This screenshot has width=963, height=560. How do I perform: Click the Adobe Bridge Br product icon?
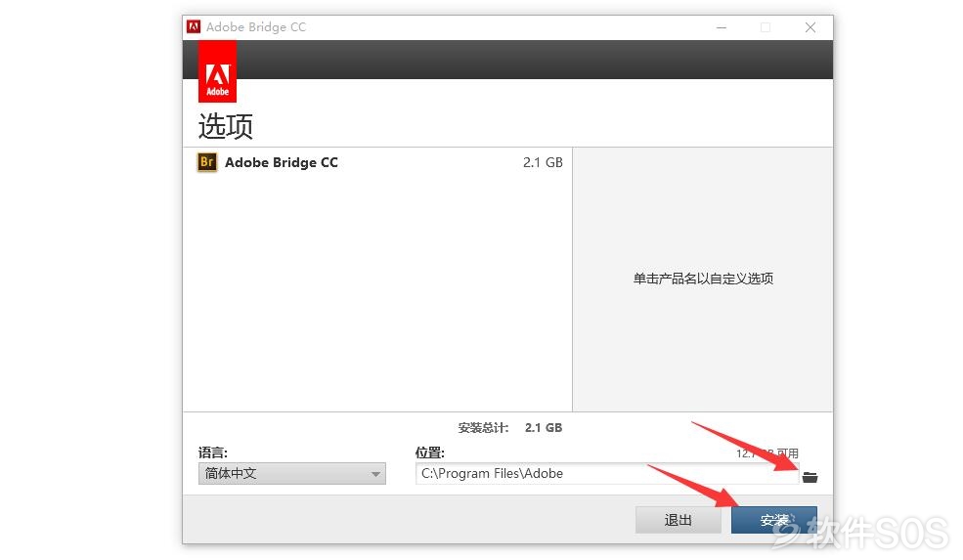207,162
